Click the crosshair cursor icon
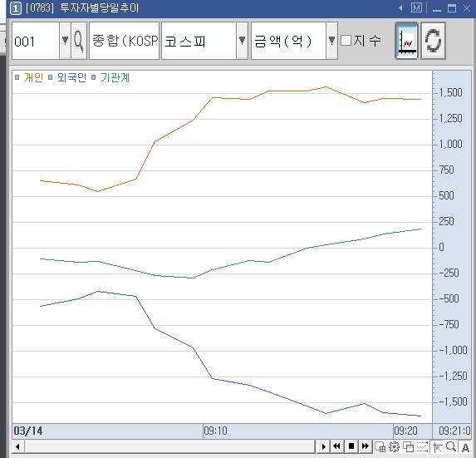Screen dimensions: 476x458 [x=437, y=446]
